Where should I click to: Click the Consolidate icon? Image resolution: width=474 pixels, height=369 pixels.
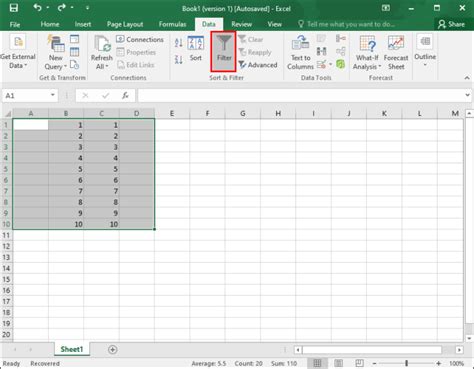tap(341, 39)
